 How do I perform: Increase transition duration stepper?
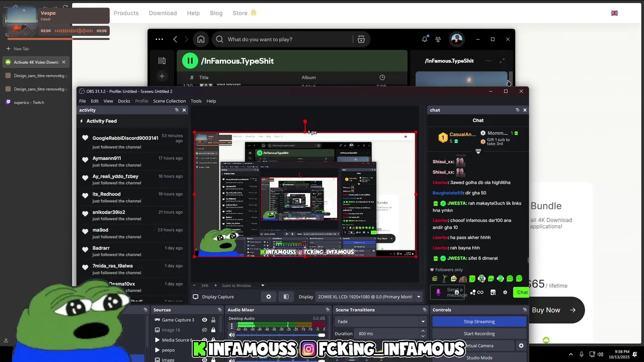click(423, 331)
